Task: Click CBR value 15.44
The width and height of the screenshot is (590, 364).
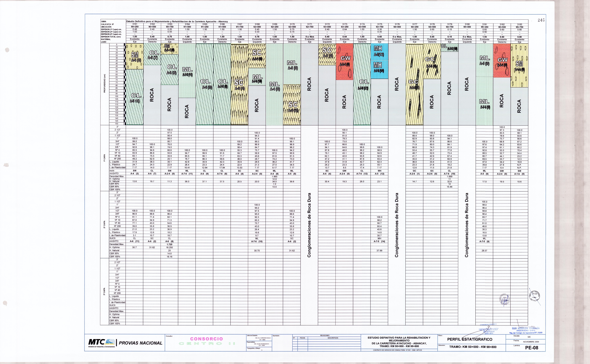Action: [x=449, y=187]
